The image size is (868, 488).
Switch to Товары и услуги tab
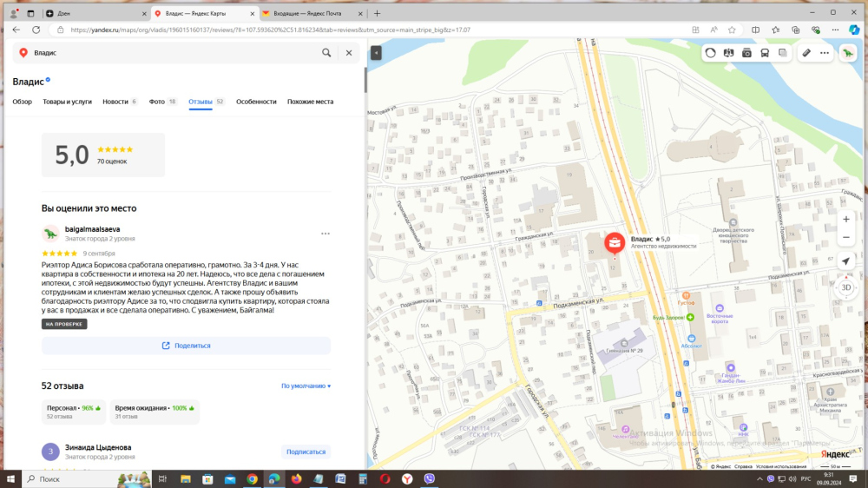pyautogui.click(x=67, y=102)
